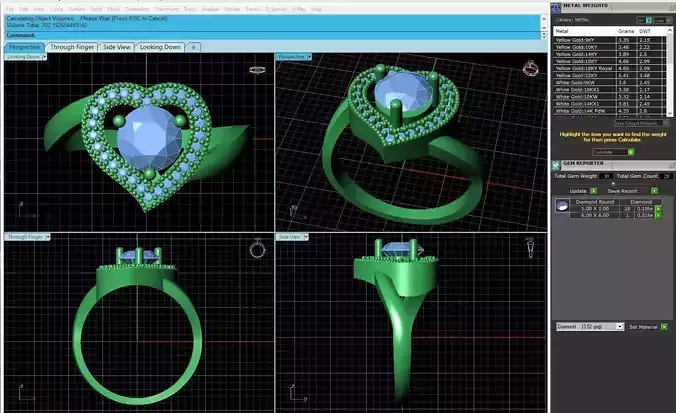Open the Looking Down viewport dropdown arrow
Viewport: 676px width, 413px height.
pos(44,57)
